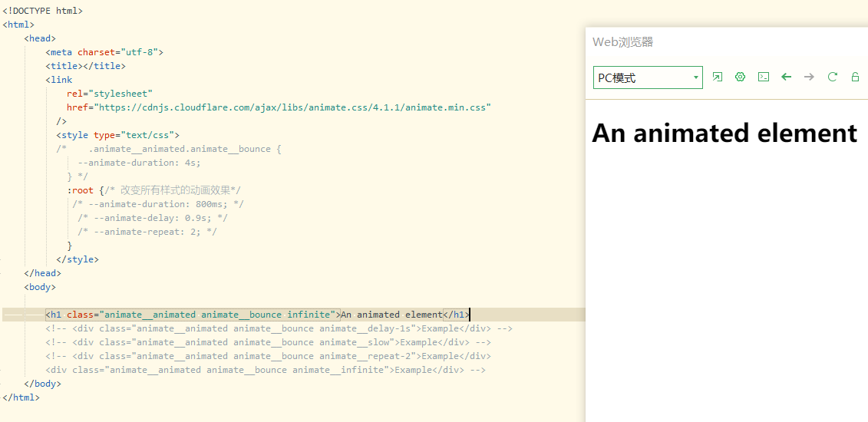
Task: Open the browser console icon
Action: click(x=764, y=77)
